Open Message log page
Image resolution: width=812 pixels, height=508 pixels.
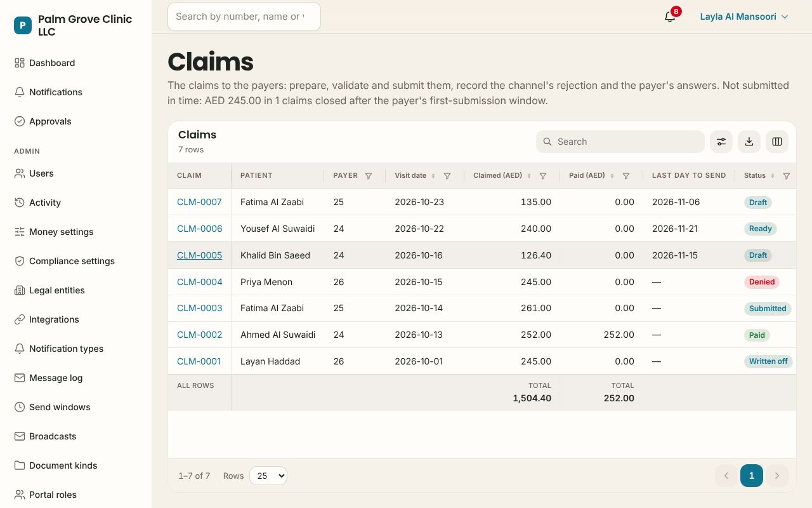[x=76, y=378]
